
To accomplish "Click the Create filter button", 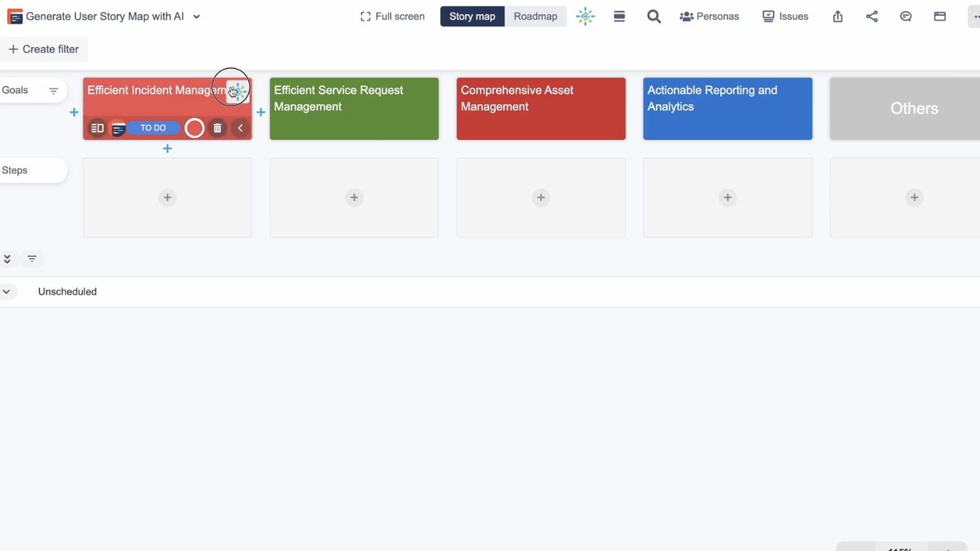I will point(43,49).
